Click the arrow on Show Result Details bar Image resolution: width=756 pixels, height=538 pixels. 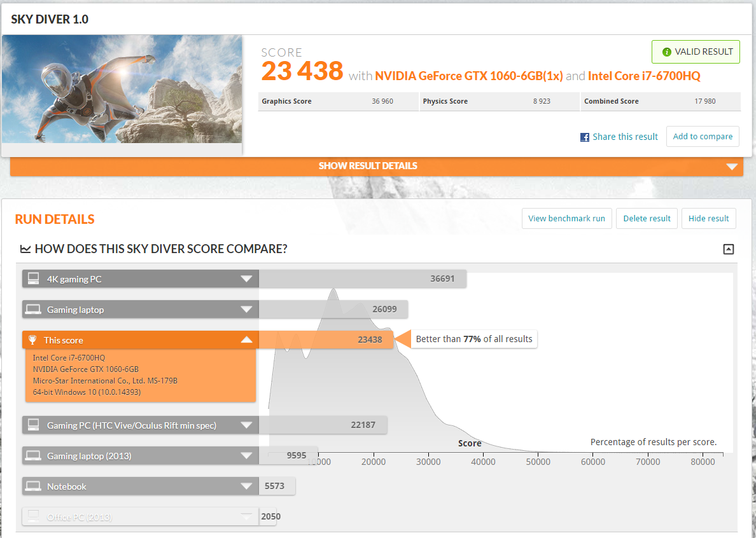[x=732, y=167]
